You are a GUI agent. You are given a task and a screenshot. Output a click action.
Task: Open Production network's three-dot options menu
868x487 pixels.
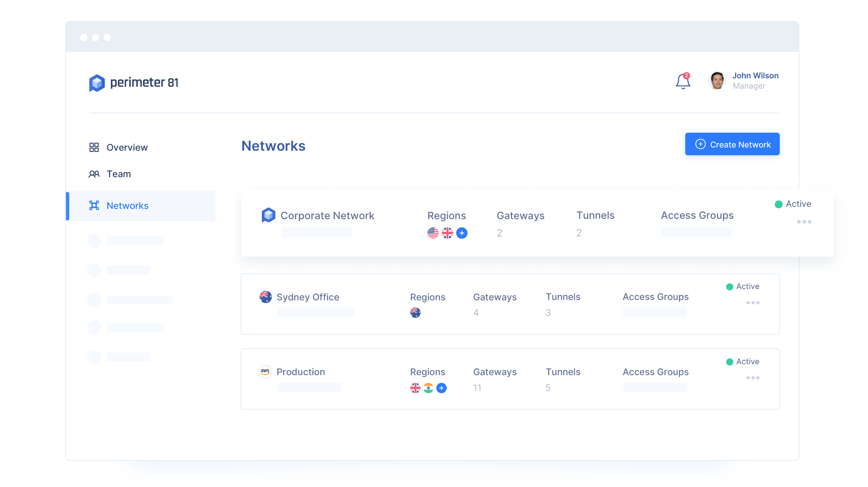(x=753, y=378)
